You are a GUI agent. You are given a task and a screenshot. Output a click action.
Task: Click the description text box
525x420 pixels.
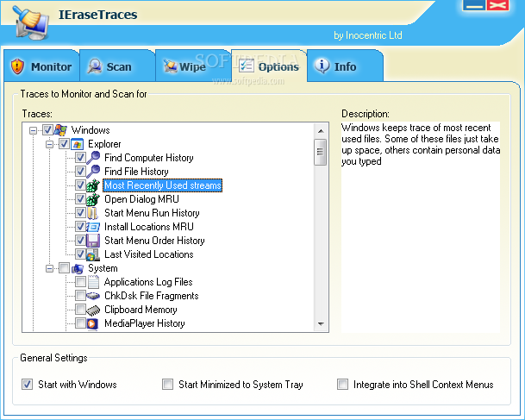(x=421, y=227)
